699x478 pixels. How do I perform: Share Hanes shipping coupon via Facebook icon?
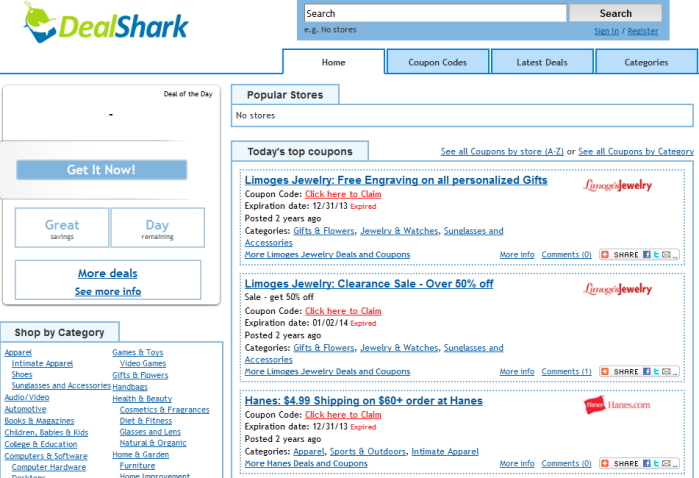point(646,463)
